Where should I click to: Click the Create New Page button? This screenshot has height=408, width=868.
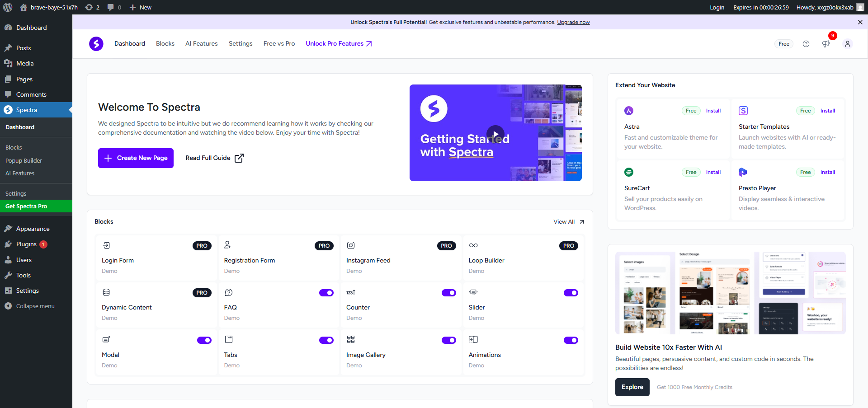(136, 158)
